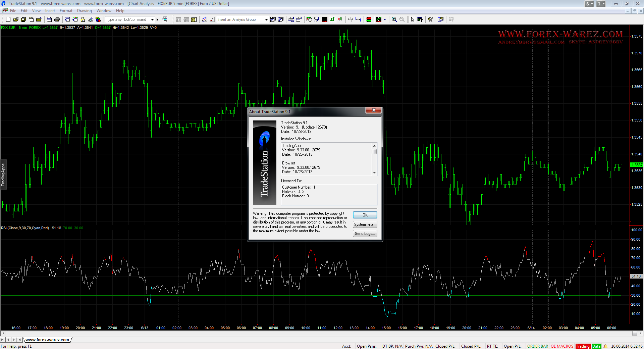Viewport: 644px width, 349px height.
Task: Click the Print icon in toolbar
Action: point(57,19)
